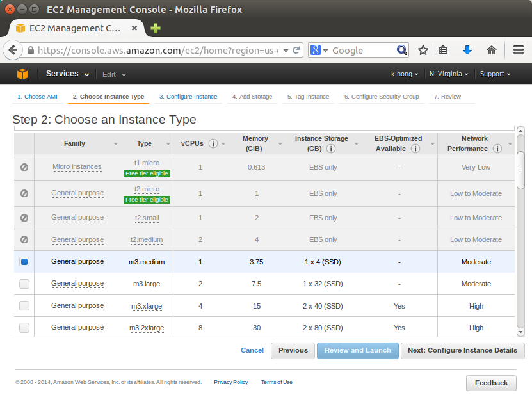Focus the browser URL address bar
The image size is (532, 395).
(x=157, y=51)
